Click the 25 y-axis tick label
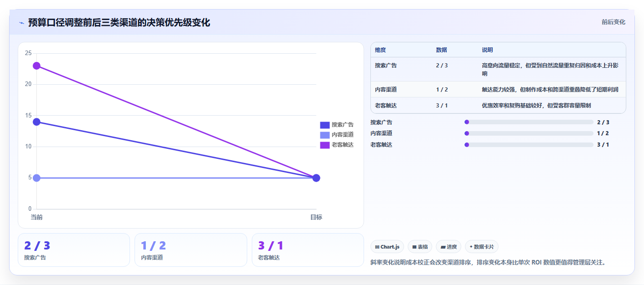Screen dimensions: 644x285 (x=28, y=53)
